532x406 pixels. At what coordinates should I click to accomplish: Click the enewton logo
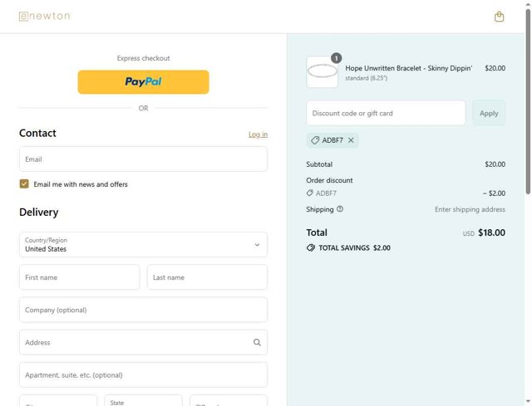click(x=44, y=16)
